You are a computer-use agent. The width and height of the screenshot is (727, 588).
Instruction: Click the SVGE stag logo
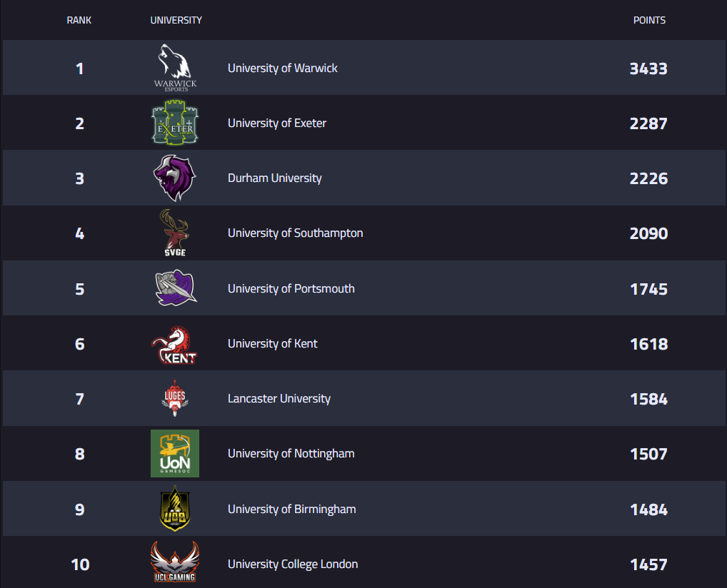tap(175, 233)
